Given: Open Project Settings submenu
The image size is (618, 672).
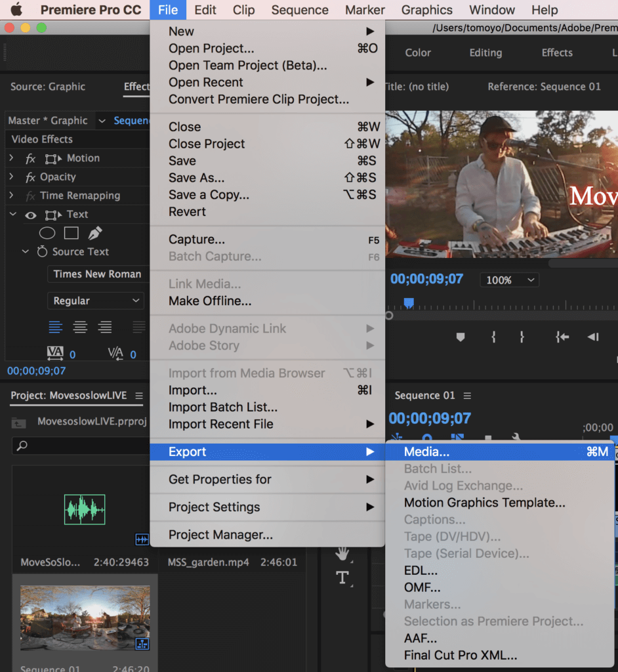Looking at the screenshot, I should 267,507.
